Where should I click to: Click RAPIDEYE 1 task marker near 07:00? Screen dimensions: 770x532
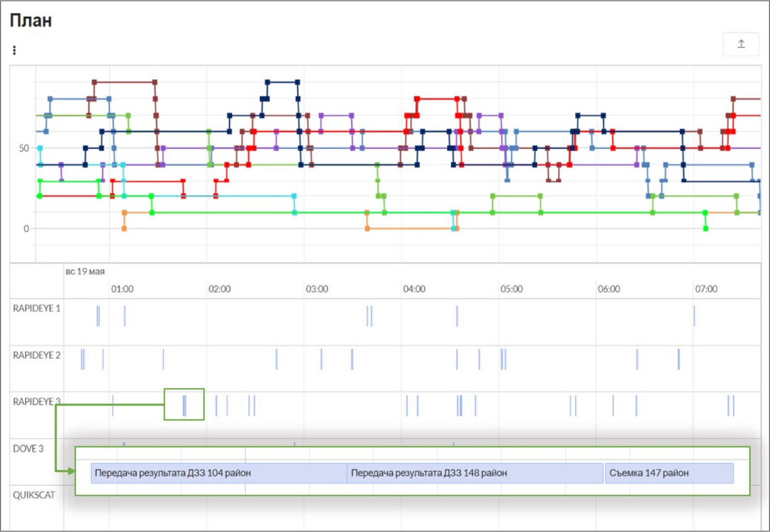click(694, 316)
